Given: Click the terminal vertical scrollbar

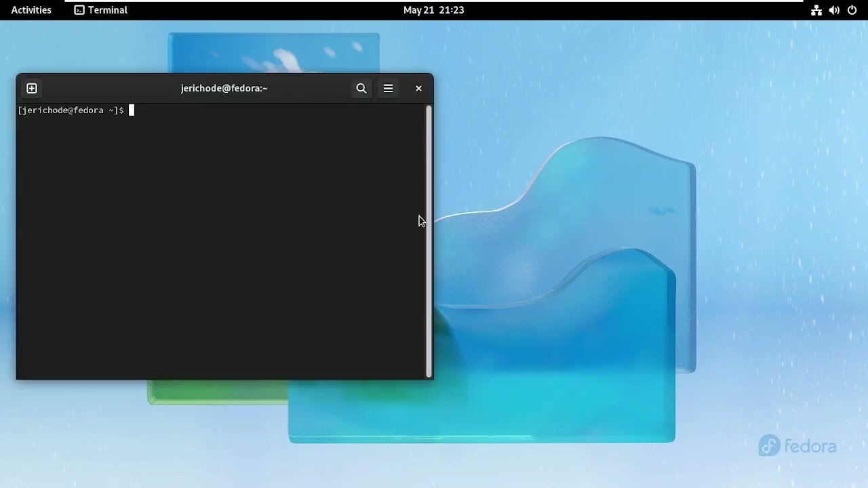Looking at the screenshot, I should click(x=429, y=241).
